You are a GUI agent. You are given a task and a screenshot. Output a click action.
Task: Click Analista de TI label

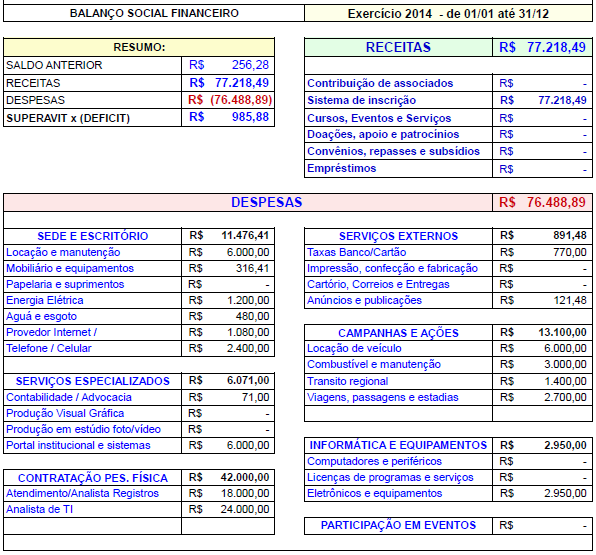pyautogui.click(x=40, y=509)
